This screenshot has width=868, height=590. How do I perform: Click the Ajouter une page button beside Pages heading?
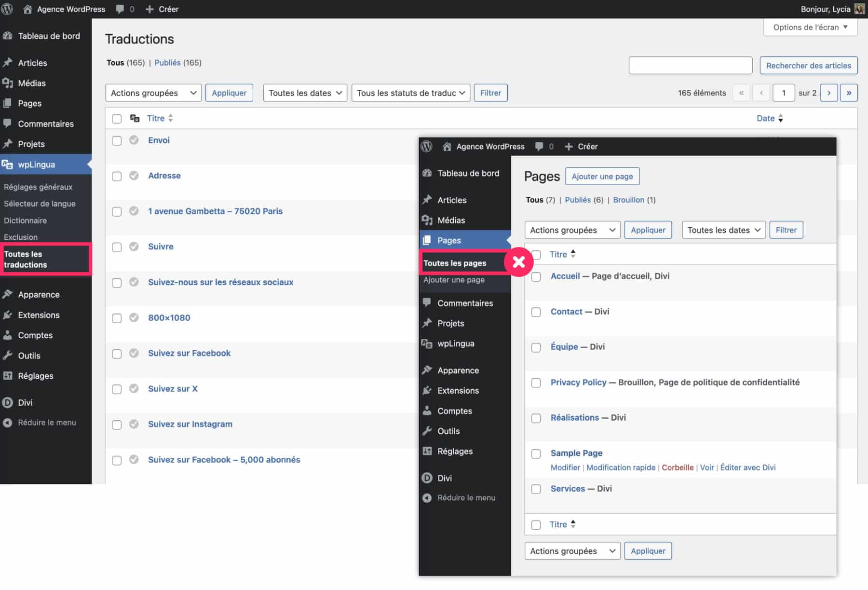tap(602, 176)
